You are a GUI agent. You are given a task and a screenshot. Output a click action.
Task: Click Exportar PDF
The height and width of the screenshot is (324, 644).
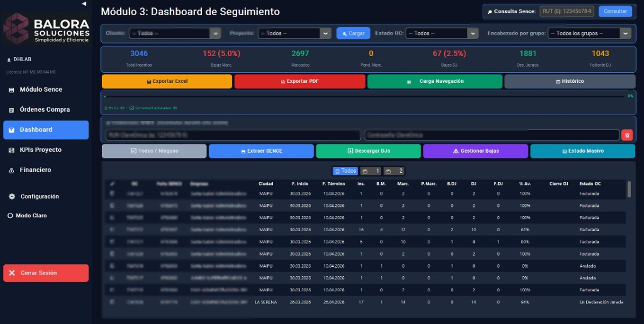[300, 81]
